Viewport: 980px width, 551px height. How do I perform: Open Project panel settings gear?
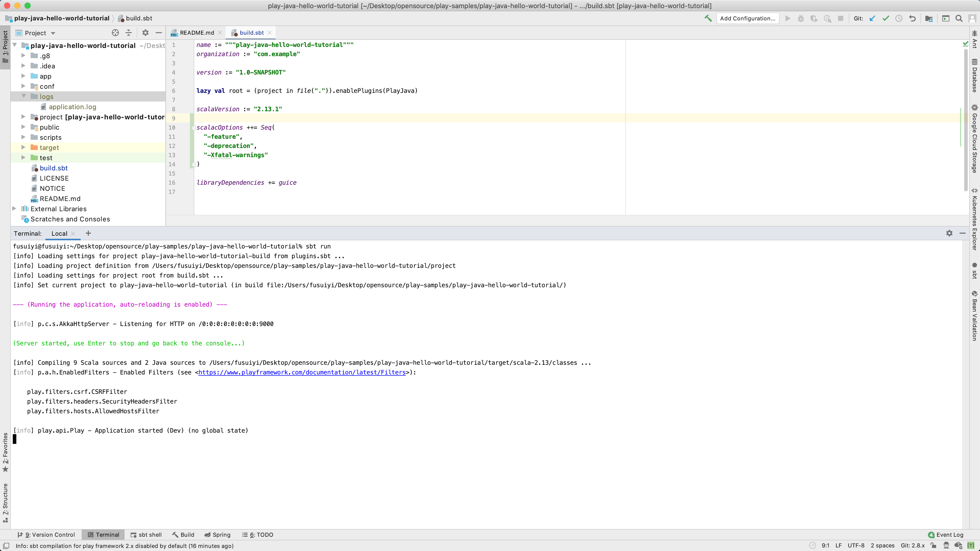coord(145,33)
